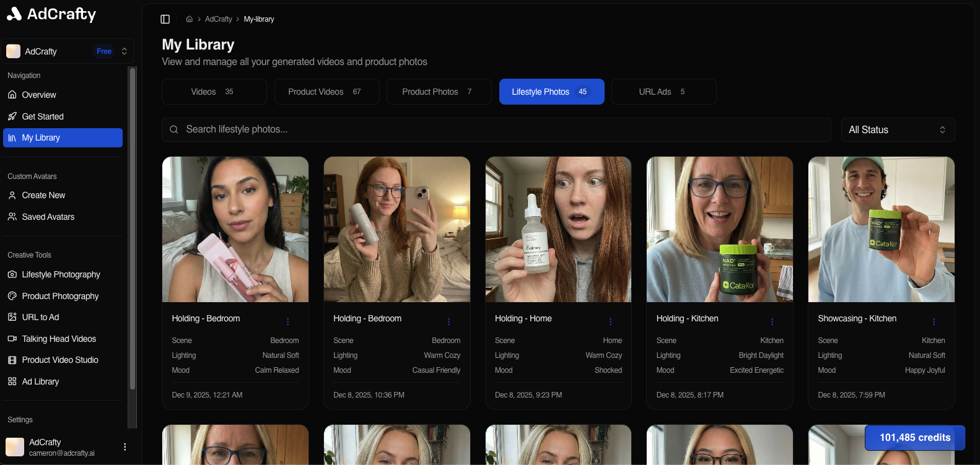This screenshot has height=465, width=980.
Task: Click the Talking Head Videos camera icon
Action: pos(12,339)
